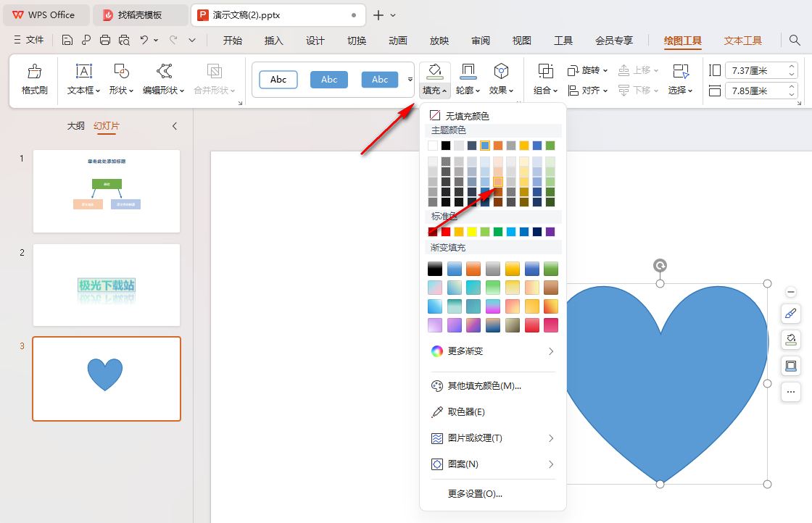Screen dimensions: 812x523
Task: Click the Redo arrow icon
Action: tap(173, 40)
